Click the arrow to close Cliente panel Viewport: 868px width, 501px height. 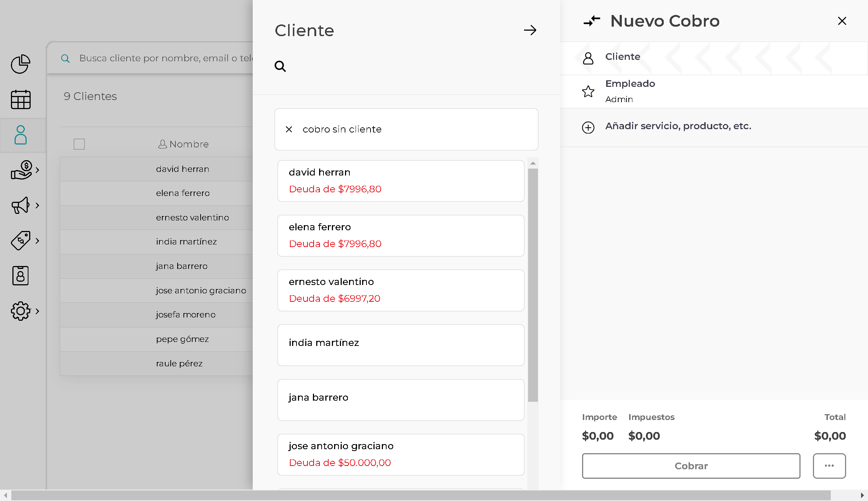(x=530, y=30)
